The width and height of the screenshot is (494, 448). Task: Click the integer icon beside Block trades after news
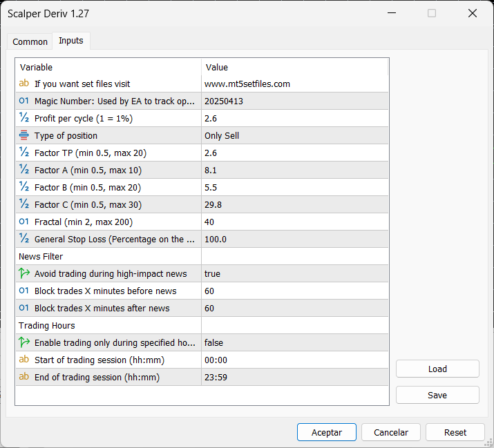click(x=24, y=308)
